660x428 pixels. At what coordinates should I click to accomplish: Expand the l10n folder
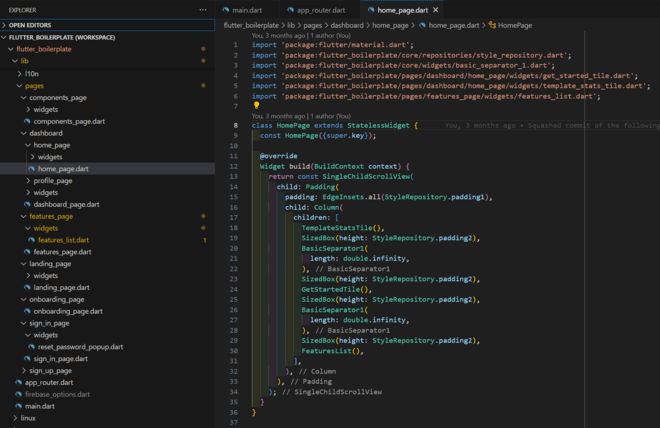point(107,74)
